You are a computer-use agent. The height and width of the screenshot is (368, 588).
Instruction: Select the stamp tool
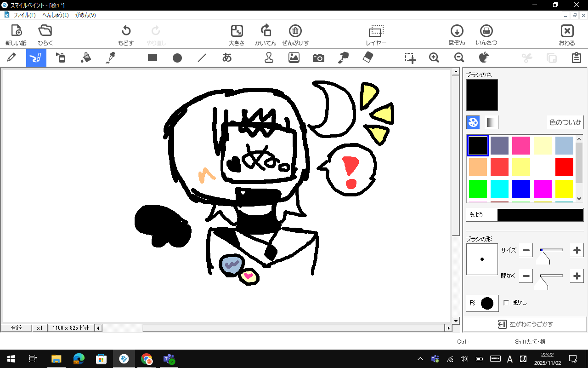269,57
